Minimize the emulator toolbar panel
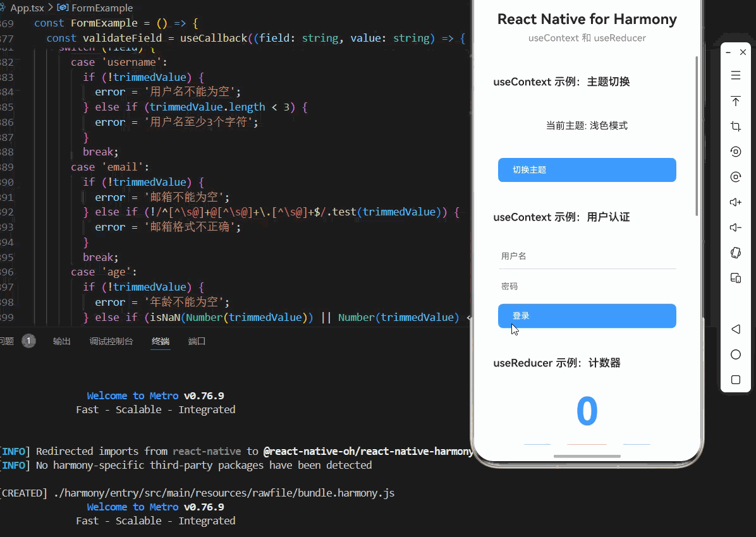 [729, 52]
